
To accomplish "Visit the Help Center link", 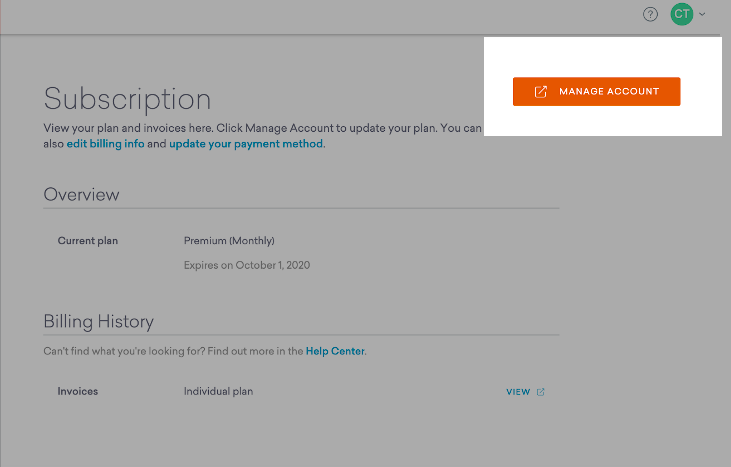I will tap(335, 352).
